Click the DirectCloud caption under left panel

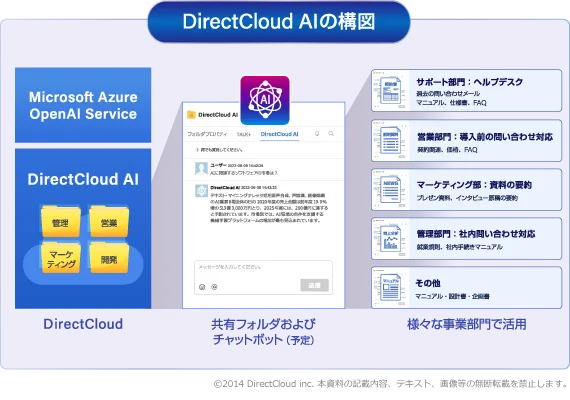pos(83,324)
